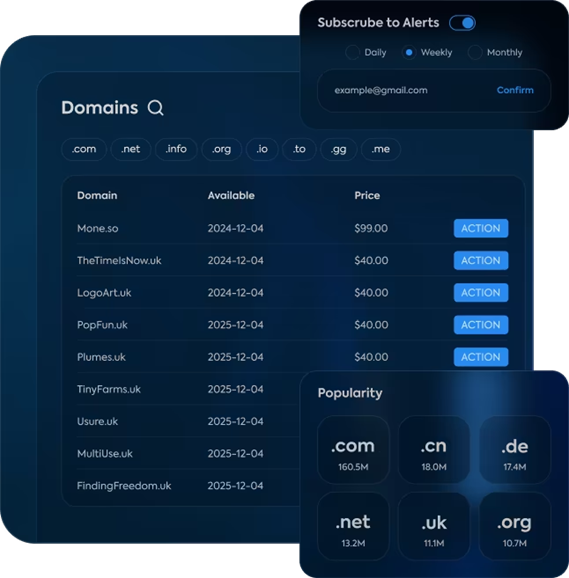Select the TheTimeIsNow.uk domain name
The width and height of the screenshot is (569, 578).
(119, 261)
